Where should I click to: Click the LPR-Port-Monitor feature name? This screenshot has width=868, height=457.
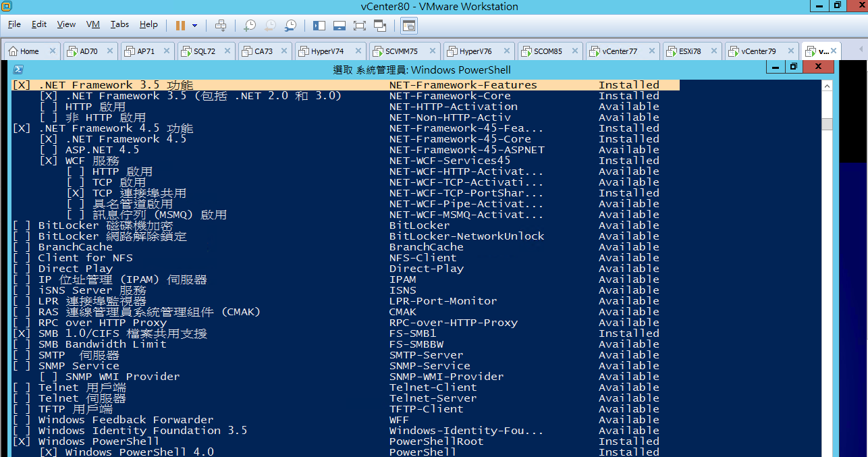point(443,301)
